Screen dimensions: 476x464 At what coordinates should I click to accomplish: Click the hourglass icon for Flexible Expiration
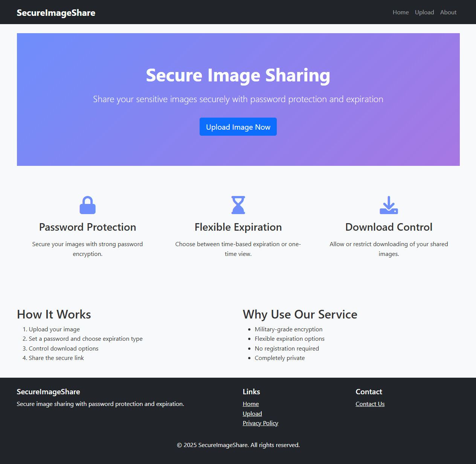tap(238, 205)
